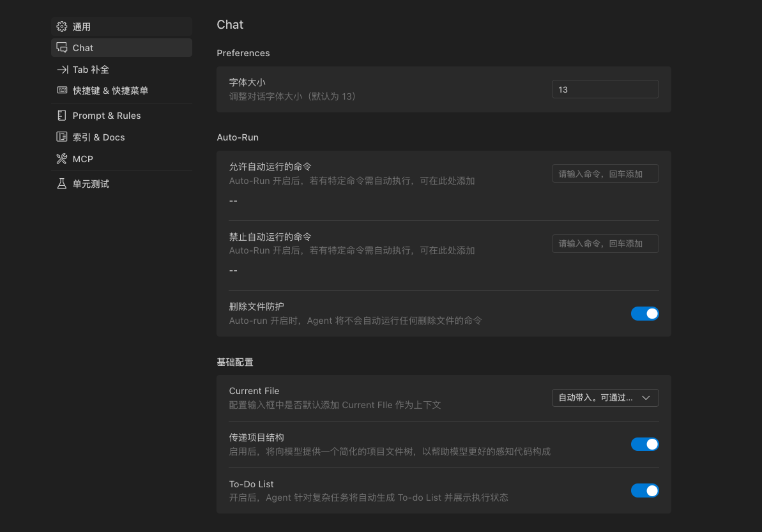The image size is (762, 532).
Task: Click the Chat bubble icon in sidebar
Action: pos(61,48)
